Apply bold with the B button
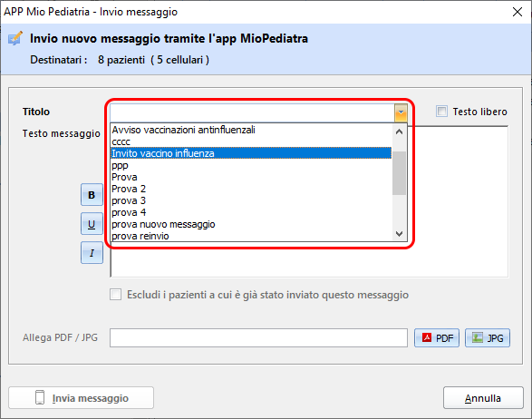Image resolution: width=532 pixels, height=419 pixels. [92, 195]
